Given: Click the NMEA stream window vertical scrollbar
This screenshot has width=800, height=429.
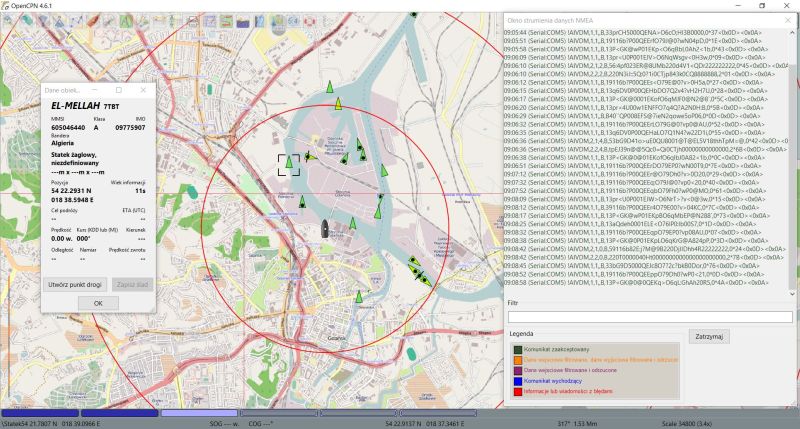Looking at the screenshot, I should point(792,161).
